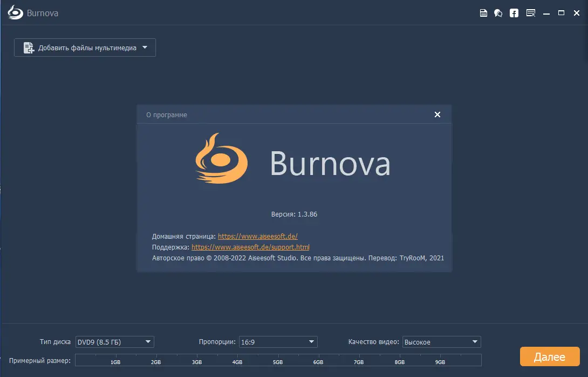This screenshot has height=377, width=588.
Task: Click the Авторское право copyright line
Action: click(298, 258)
